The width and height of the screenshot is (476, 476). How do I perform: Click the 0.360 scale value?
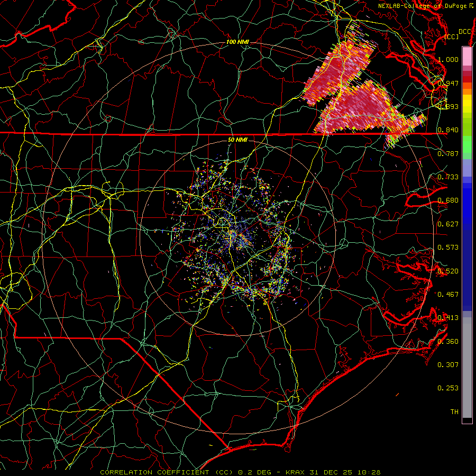click(x=448, y=342)
